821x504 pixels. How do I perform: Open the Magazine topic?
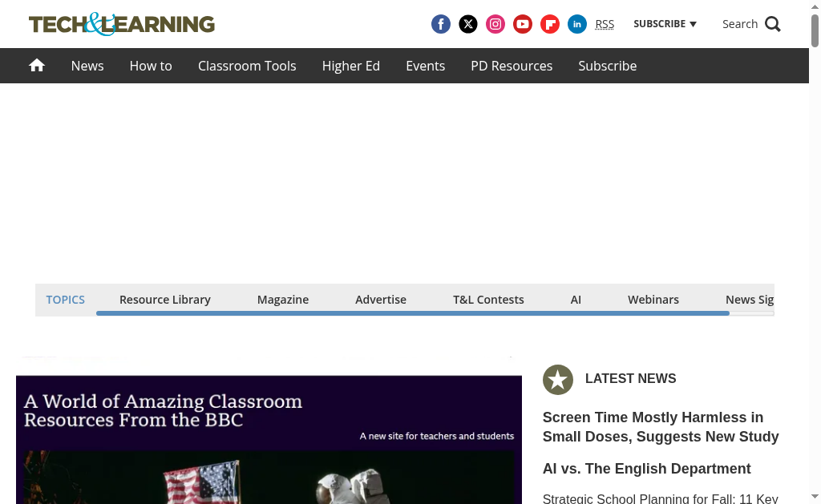point(283,300)
